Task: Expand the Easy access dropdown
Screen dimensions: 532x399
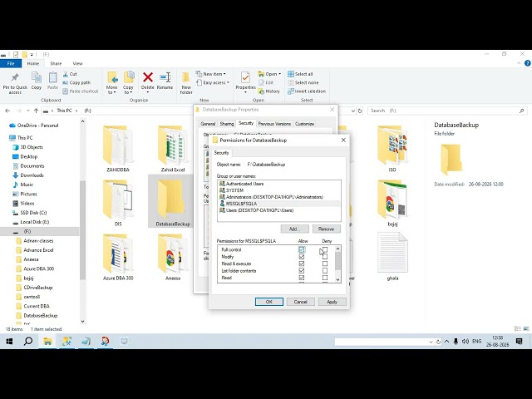Action: click(228, 82)
